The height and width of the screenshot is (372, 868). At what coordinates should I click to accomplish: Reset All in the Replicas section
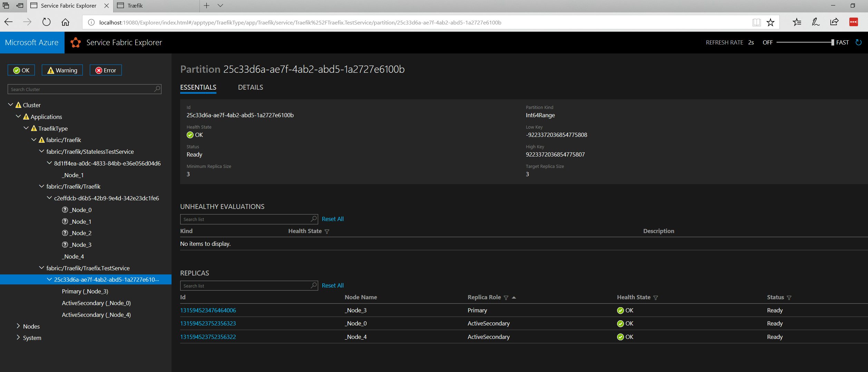(333, 285)
